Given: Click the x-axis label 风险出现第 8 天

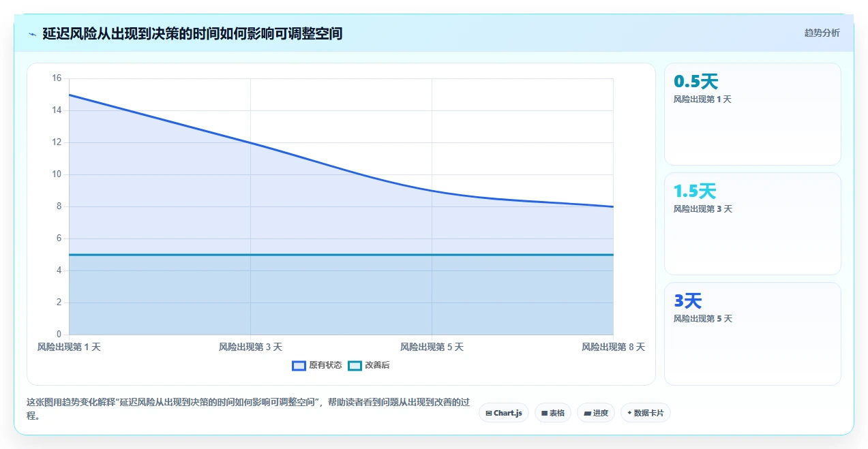Looking at the screenshot, I should 613,347.
